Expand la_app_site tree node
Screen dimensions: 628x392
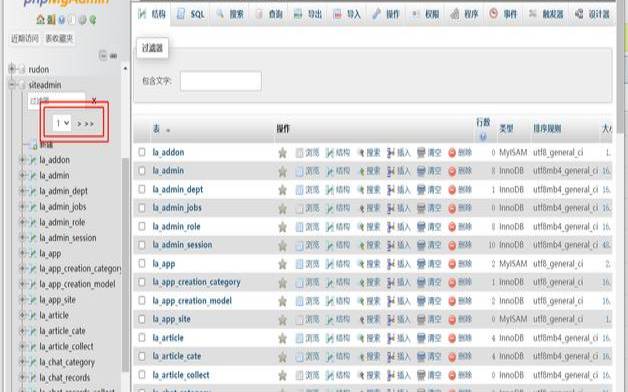pyautogui.click(x=22, y=300)
